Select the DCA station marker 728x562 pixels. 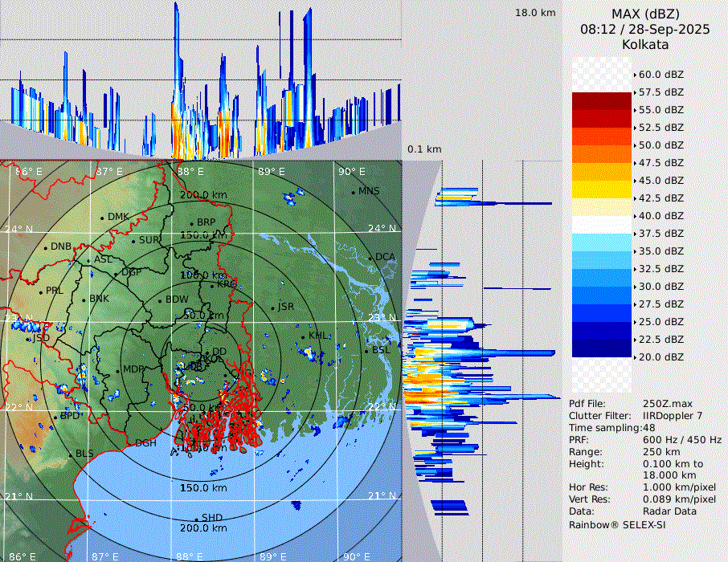pyautogui.click(x=370, y=258)
